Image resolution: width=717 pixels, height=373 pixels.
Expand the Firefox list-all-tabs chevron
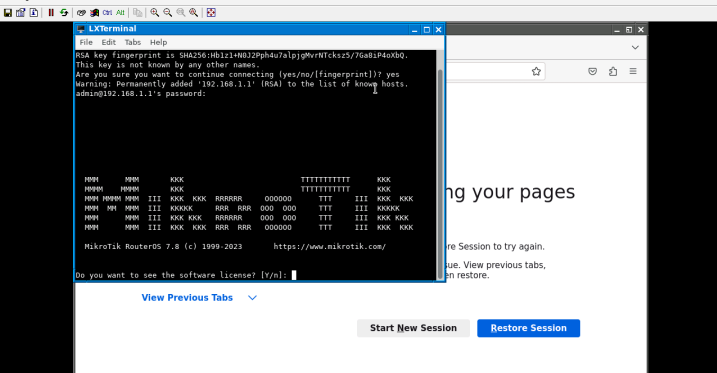click(635, 48)
